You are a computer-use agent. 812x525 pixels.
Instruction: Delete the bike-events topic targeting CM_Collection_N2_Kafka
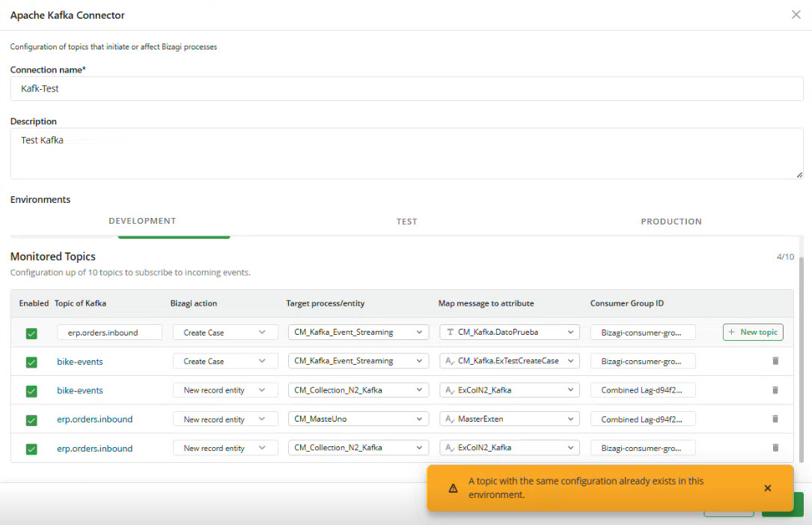[775, 389]
